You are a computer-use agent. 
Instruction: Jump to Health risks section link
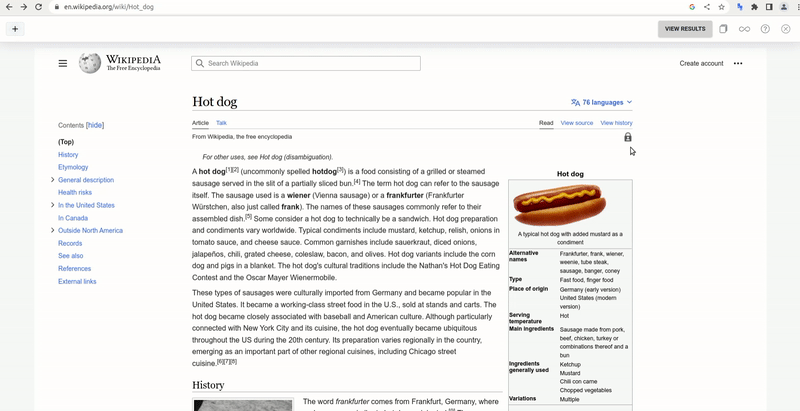pyautogui.click(x=75, y=192)
